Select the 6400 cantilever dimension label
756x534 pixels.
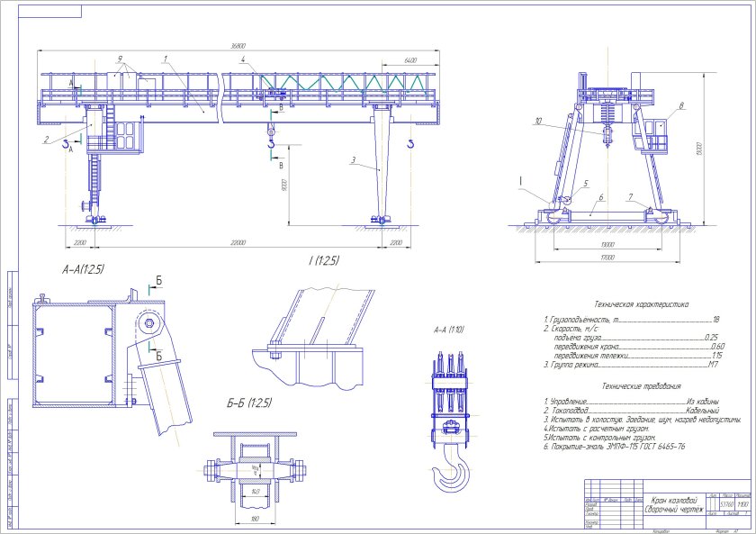pos(411,59)
